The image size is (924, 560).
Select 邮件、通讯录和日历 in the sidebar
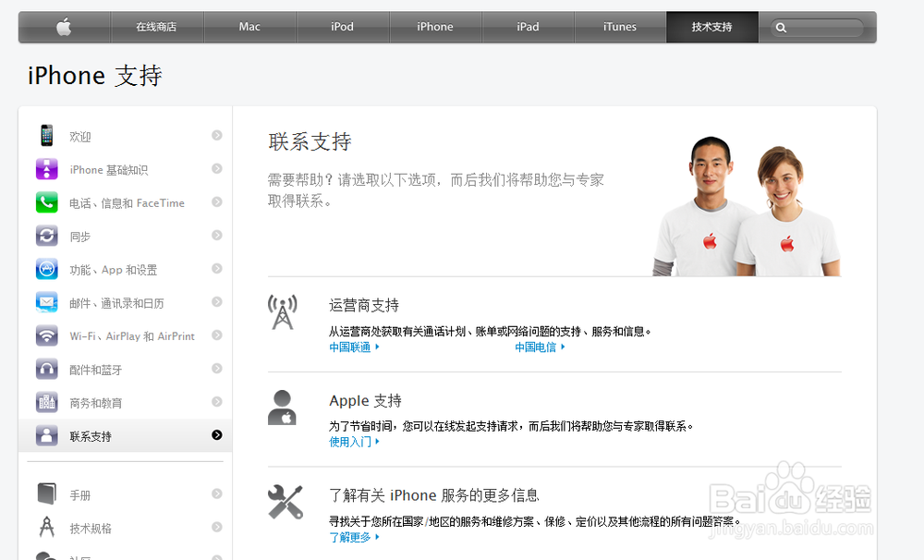point(116,303)
